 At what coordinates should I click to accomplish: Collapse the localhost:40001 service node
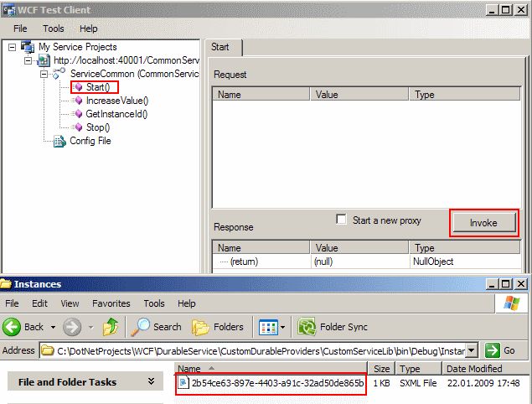pyautogui.click(x=29, y=61)
